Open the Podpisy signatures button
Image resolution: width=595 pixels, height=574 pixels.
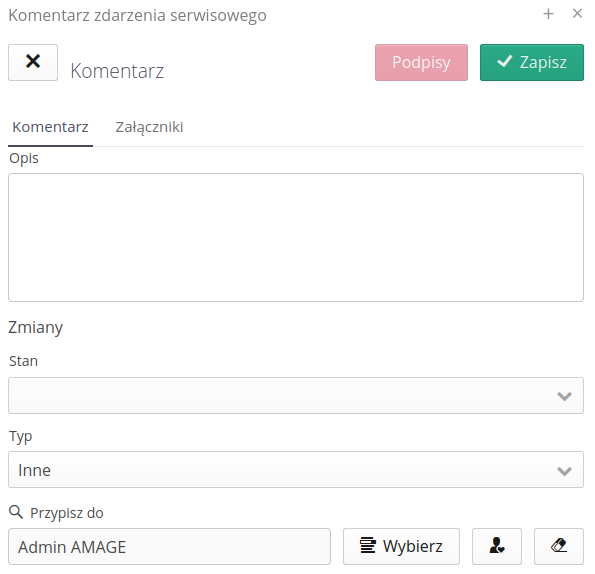pyautogui.click(x=421, y=62)
